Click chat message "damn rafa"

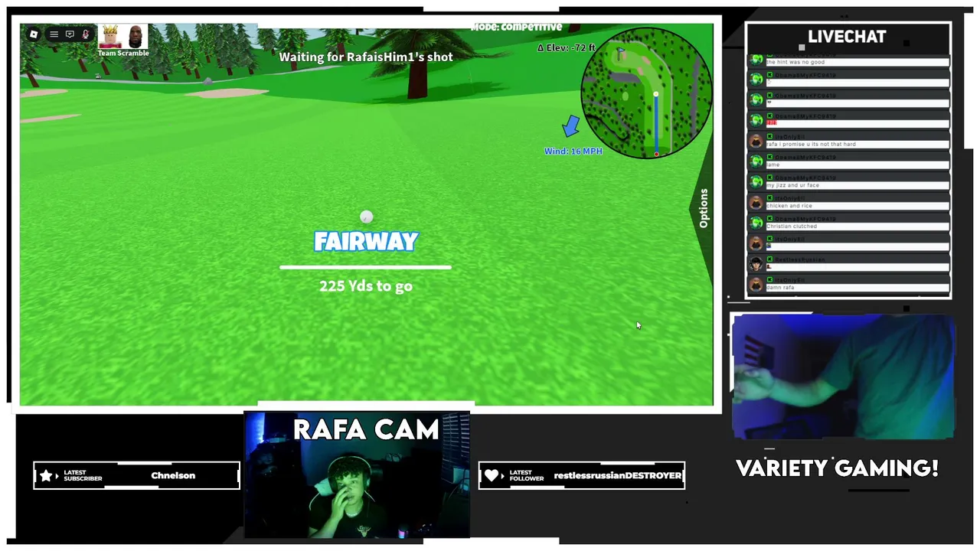tap(780, 288)
